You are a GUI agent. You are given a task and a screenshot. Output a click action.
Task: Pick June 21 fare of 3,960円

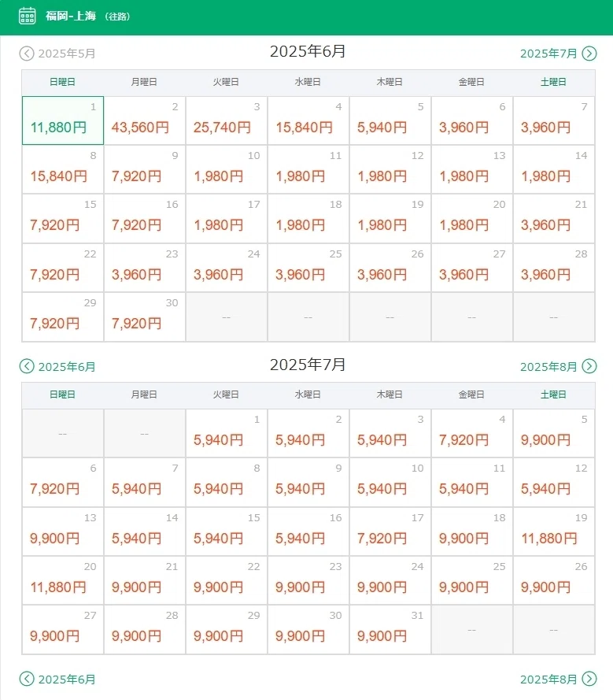click(x=554, y=219)
